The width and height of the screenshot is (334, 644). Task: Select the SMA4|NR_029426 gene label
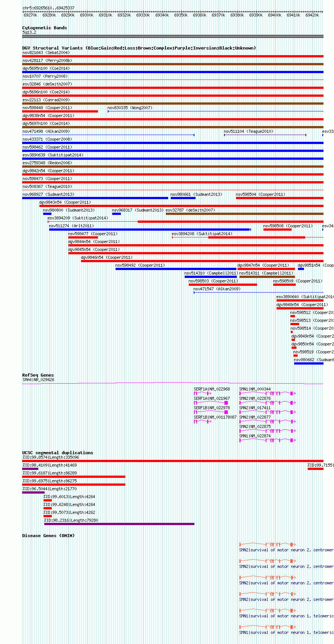coord(38,380)
